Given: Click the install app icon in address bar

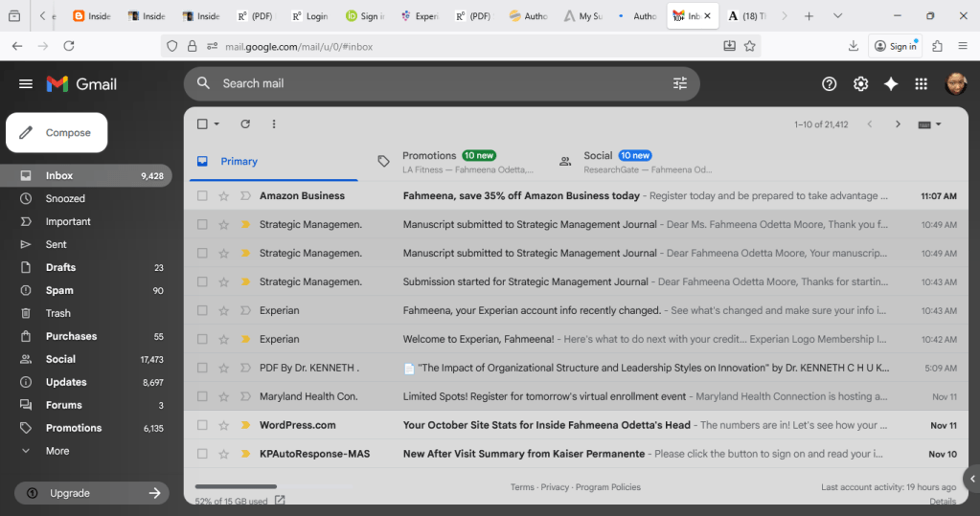Looking at the screenshot, I should (x=729, y=46).
